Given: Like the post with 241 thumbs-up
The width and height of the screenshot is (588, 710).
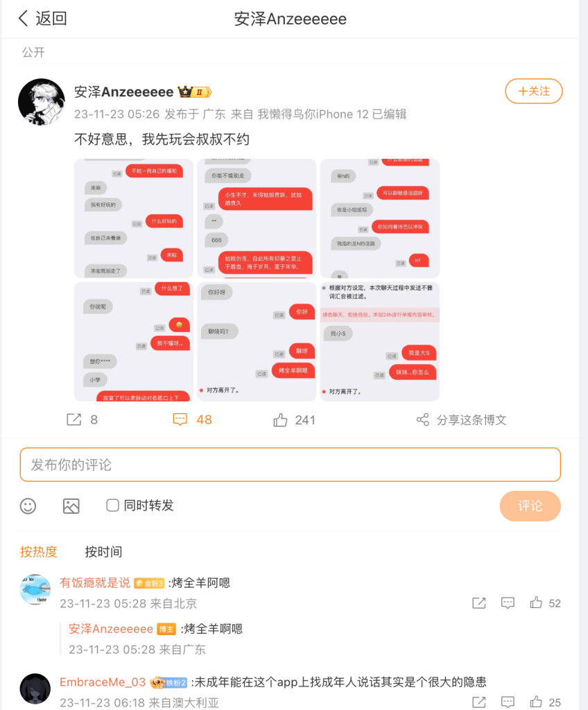Looking at the screenshot, I should tap(280, 420).
